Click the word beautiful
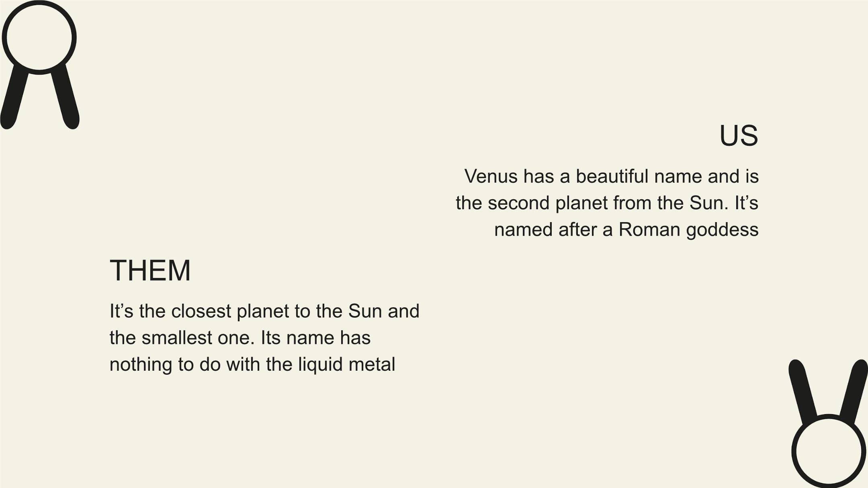 [612, 176]
